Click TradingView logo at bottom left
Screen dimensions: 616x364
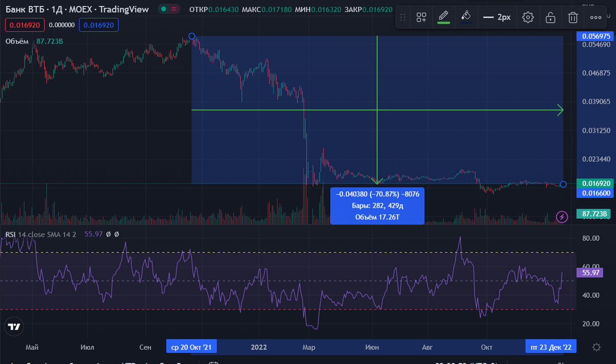pos(14,327)
